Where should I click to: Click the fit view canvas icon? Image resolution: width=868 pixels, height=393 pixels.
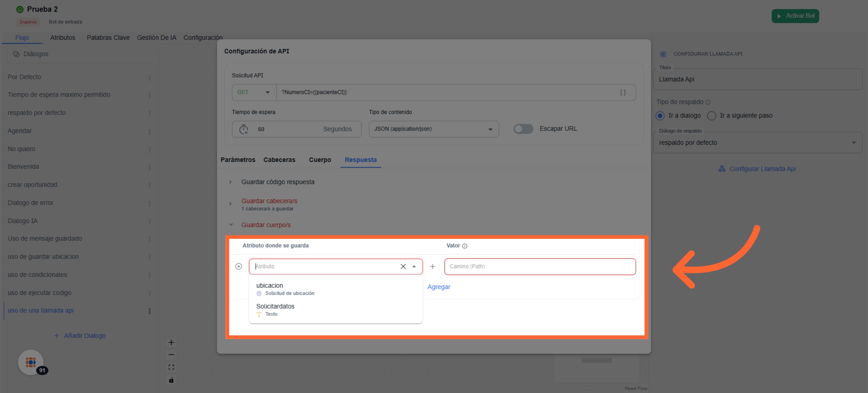171,367
